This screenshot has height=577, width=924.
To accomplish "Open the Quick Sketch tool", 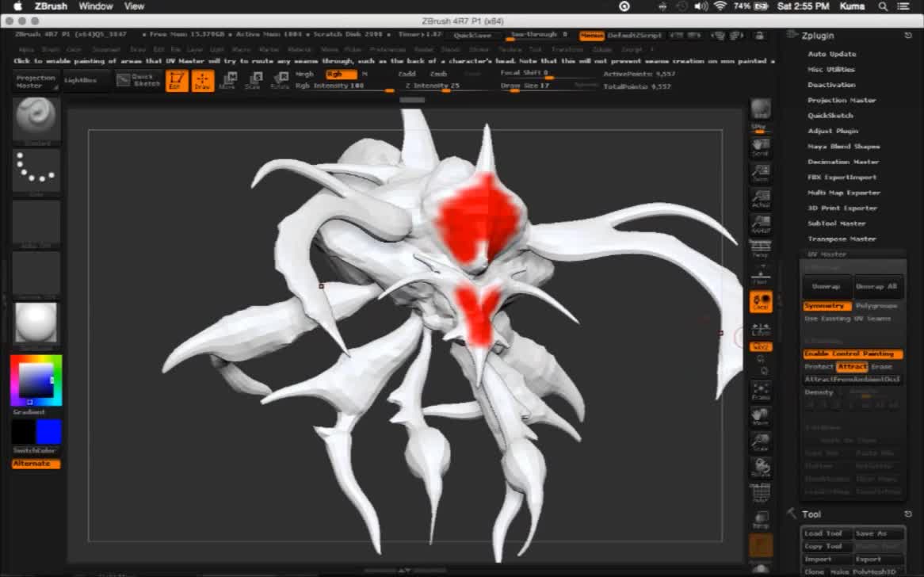I will tap(139, 80).
